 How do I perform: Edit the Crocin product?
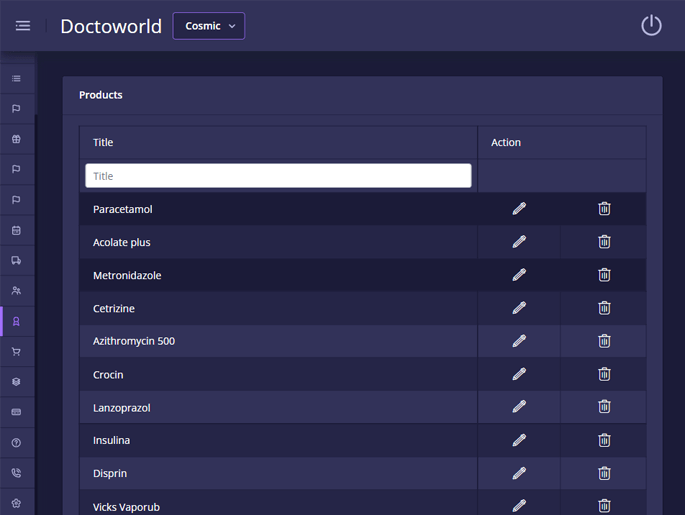pyautogui.click(x=519, y=374)
